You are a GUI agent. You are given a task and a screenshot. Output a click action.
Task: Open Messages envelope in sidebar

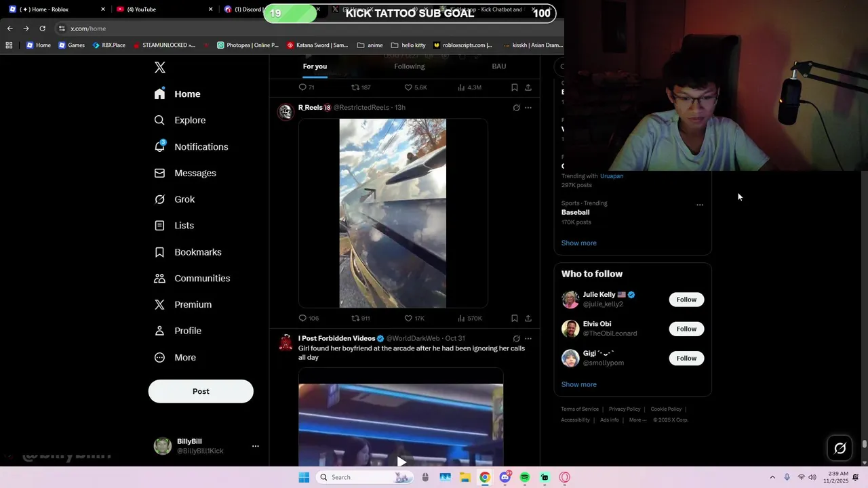point(159,173)
